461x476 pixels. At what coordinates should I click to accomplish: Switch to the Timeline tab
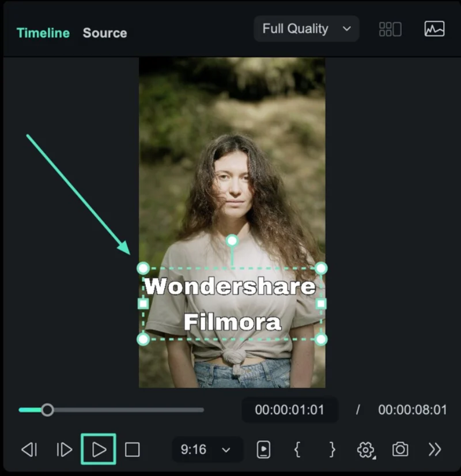(43, 33)
